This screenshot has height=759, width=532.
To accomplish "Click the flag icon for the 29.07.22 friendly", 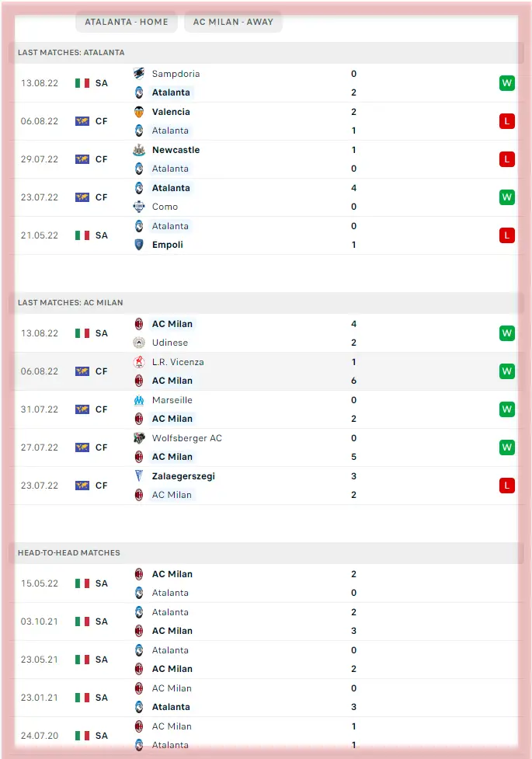I will tap(82, 159).
